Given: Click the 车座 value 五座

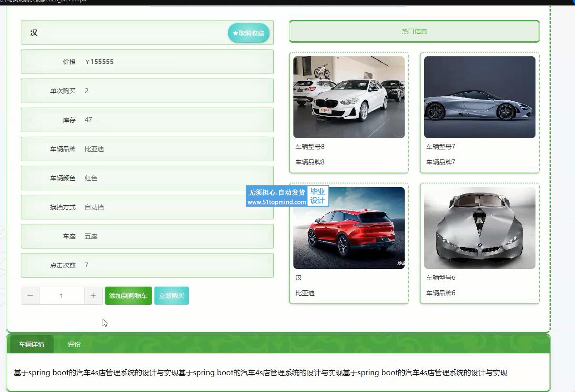Looking at the screenshot, I should [91, 236].
